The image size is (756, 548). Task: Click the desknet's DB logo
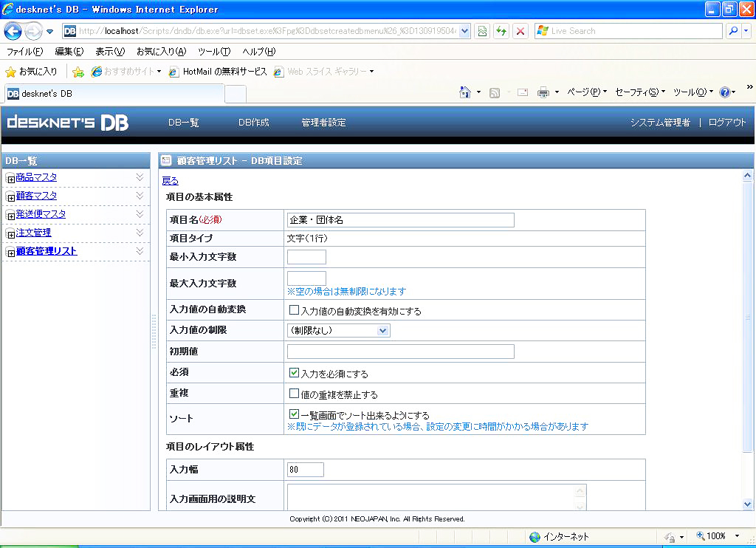pyautogui.click(x=68, y=123)
